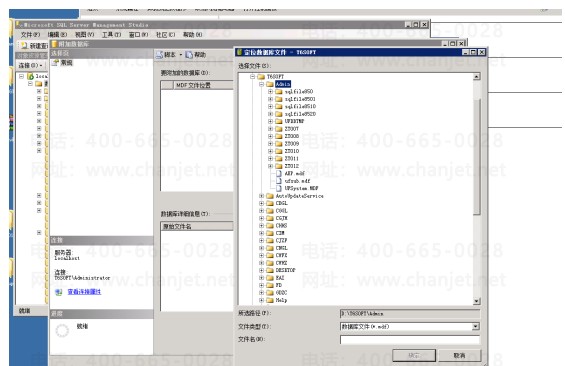Click the sqlfile850 folder icon
565x366 pixels.
coord(279,92)
